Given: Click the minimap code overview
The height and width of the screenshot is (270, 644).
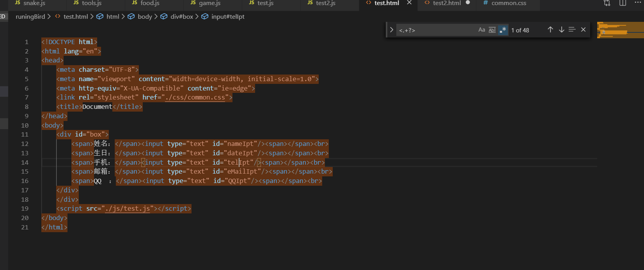Looking at the screenshot, I should (x=620, y=30).
